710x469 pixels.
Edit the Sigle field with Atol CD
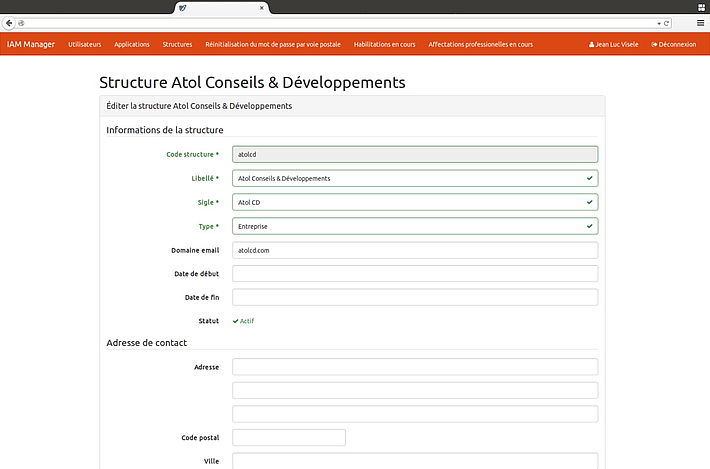tap(415, 202)
